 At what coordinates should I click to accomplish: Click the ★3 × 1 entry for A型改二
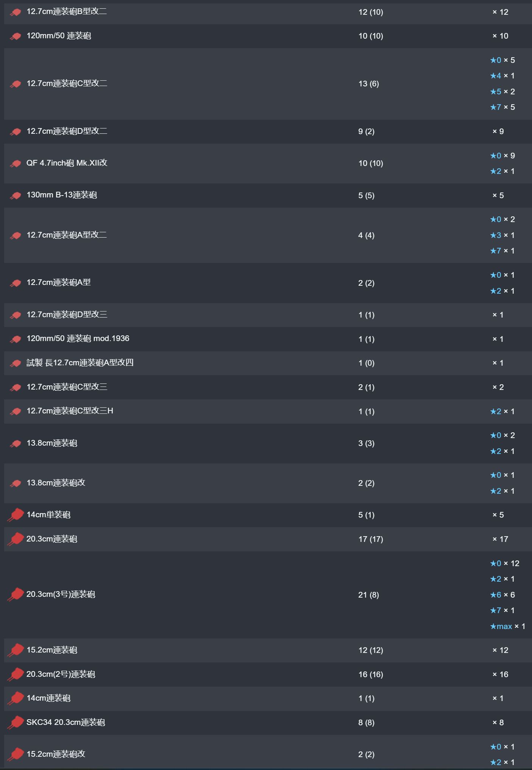pyautogui.click(x=502, y=235)
